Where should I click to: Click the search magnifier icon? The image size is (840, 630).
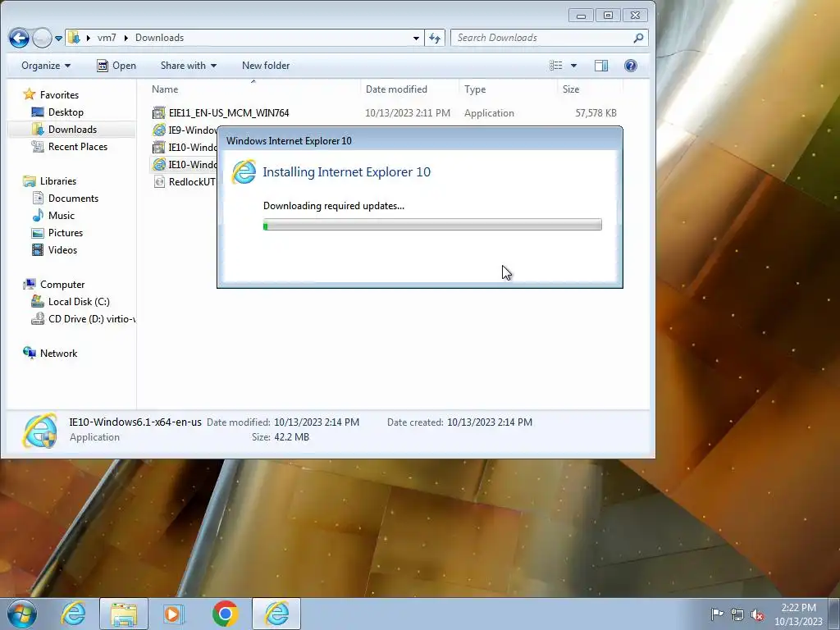click(638, 38)
